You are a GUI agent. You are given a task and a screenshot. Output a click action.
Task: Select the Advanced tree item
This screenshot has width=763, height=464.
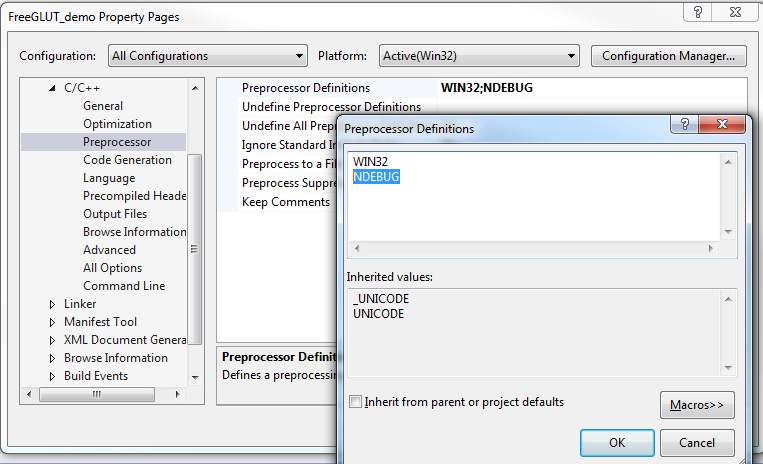click(109, 250)
